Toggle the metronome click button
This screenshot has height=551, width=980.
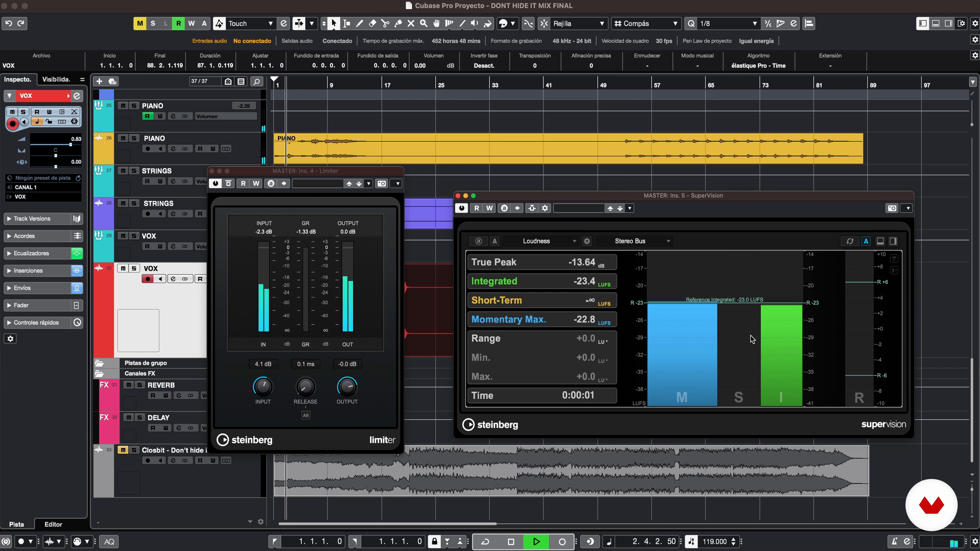click(x=895, y=542)
